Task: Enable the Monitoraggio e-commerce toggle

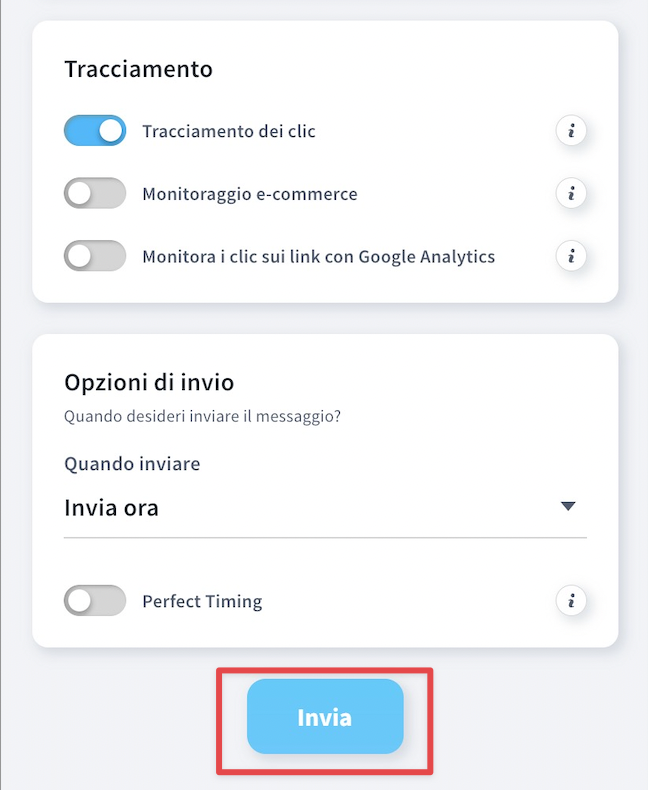Action: 95,193
